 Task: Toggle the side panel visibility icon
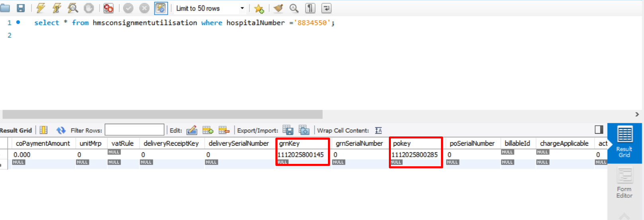coord(599,130)
